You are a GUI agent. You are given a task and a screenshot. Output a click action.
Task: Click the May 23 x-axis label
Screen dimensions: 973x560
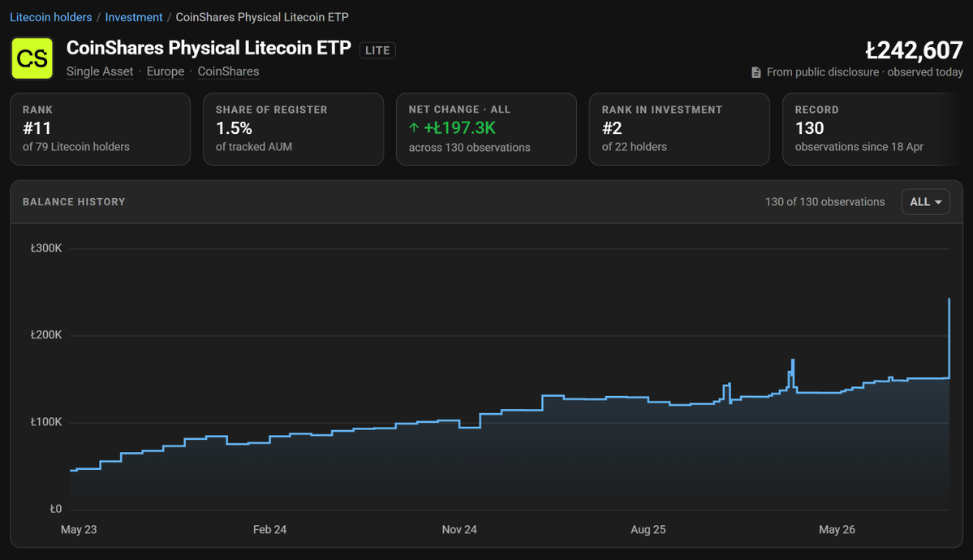click(79, 530)
